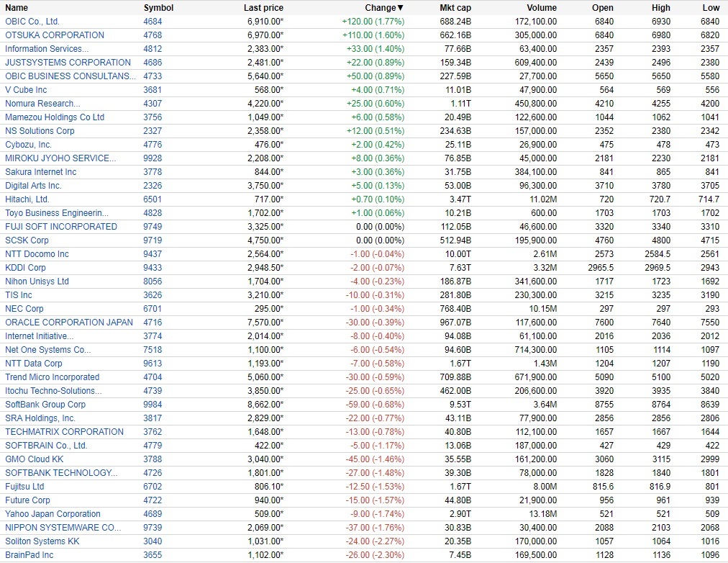The height and width of the screenshot is (563, 728).
Task: Open the SoftBank Group Corp link
Action: click(45, 405)
